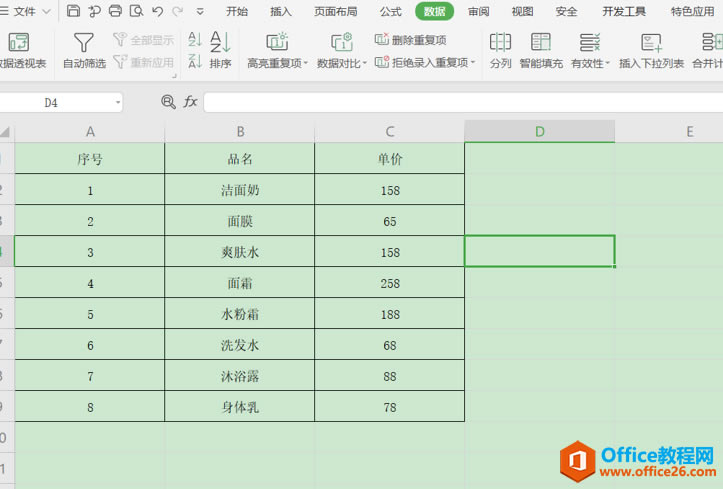Open the 开发工具 tab
Image resolution: width=723 pixels, height=489 pixels.
click(624, 12)
